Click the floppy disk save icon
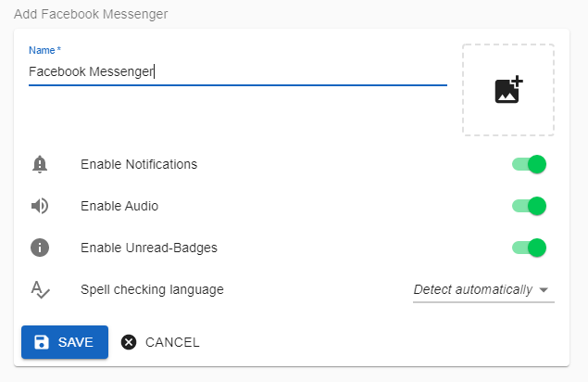Screen dimensions: 588x382 (x=42, y=342)
